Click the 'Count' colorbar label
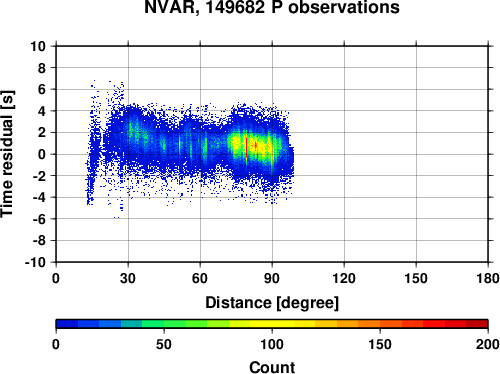 272,367
